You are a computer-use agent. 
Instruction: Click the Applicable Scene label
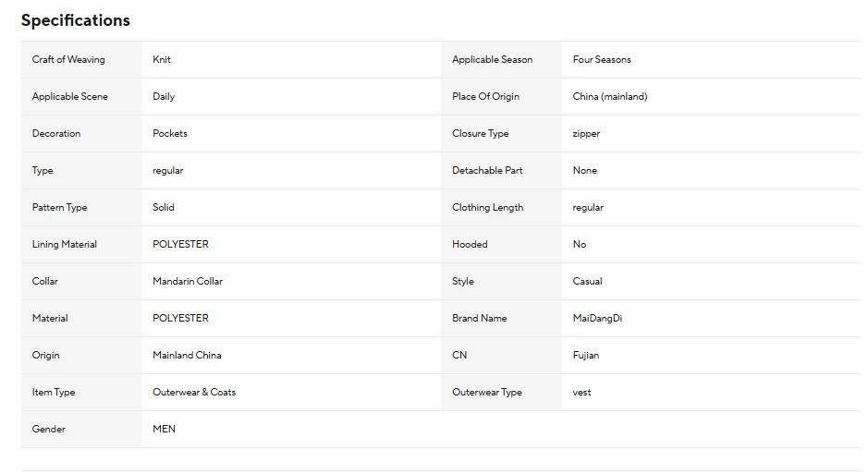tap(69, 96)
